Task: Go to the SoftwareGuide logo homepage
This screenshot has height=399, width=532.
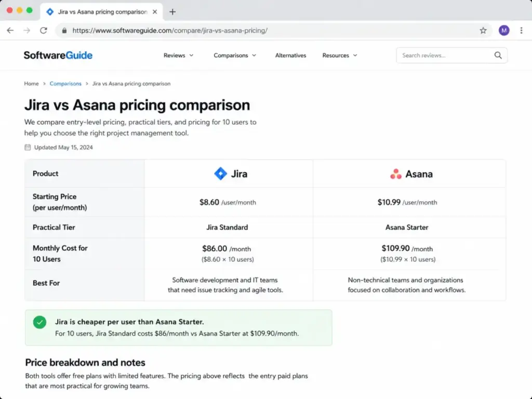Action: click(58, 55)
